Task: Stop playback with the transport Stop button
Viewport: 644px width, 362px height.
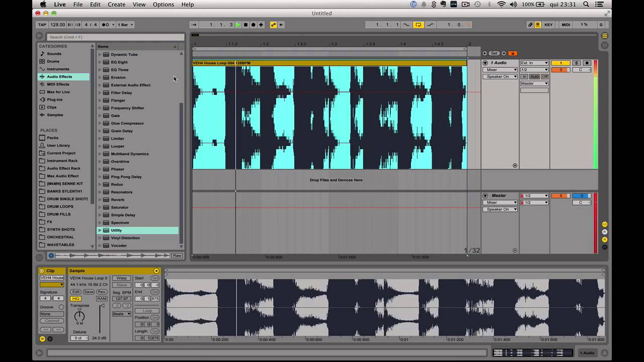Action: tap(246, 25)
